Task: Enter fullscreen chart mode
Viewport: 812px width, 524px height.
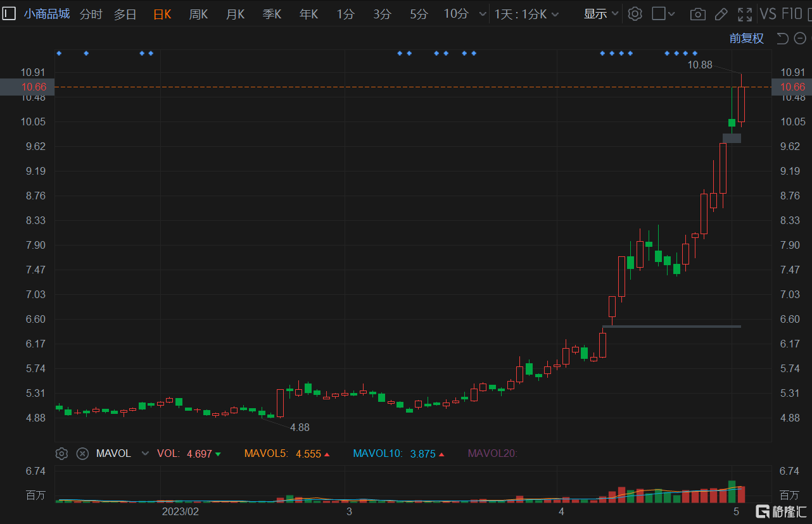Action: click(745, 14)
